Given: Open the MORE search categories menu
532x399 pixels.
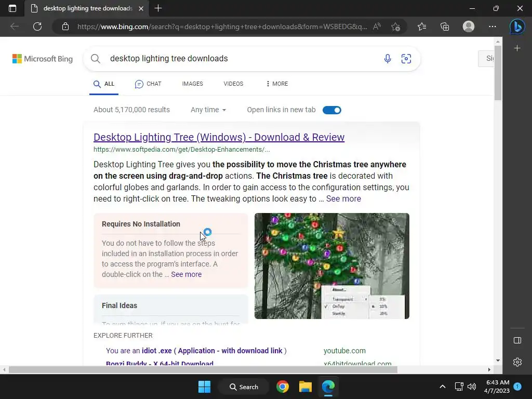Looking at the screenshot, I should click(x=277, y=84).
